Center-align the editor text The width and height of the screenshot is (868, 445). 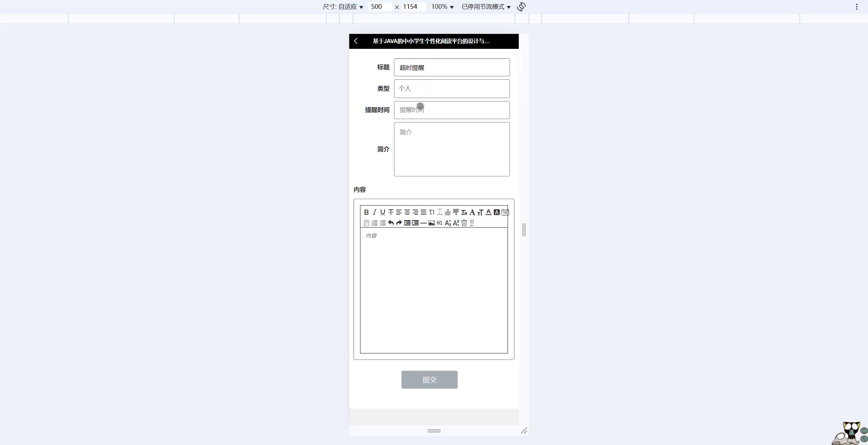click(407, 212)
